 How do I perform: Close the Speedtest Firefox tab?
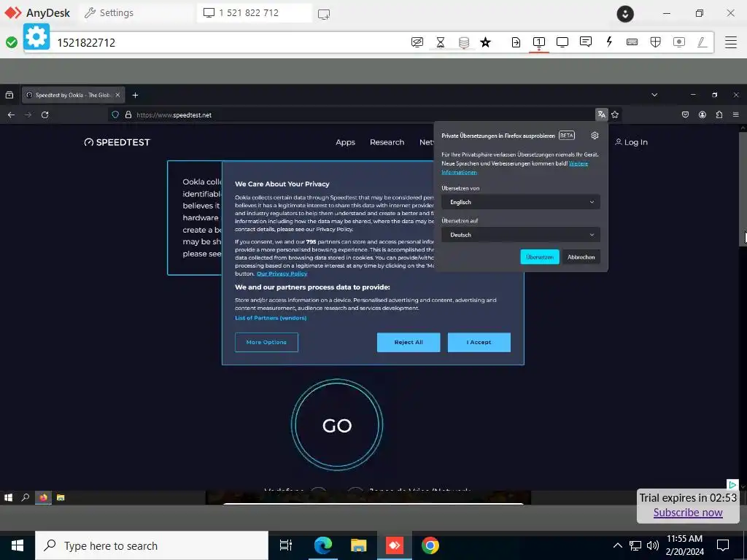(117, 96)
